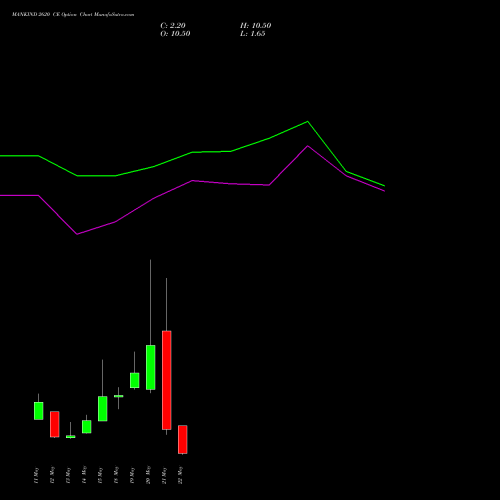Select the 14 May date label
This screenshot has height=500, width=500.
(x=84, y=475)
